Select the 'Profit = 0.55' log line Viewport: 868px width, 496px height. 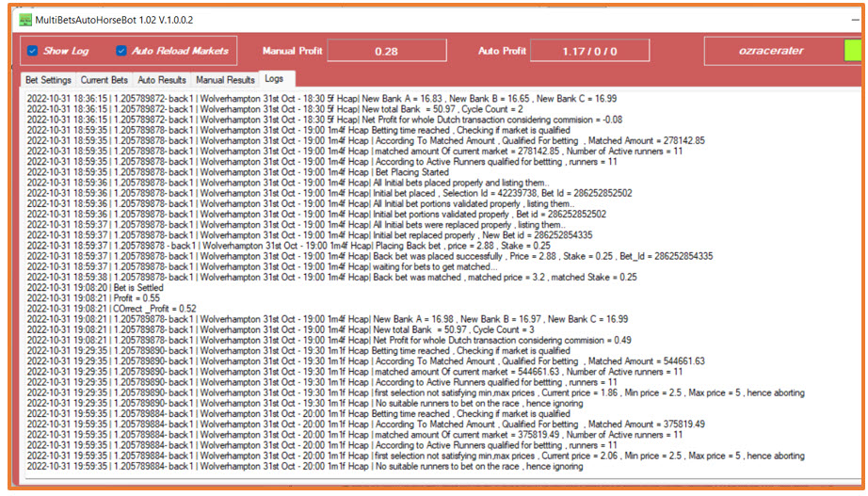coord(93,297)
